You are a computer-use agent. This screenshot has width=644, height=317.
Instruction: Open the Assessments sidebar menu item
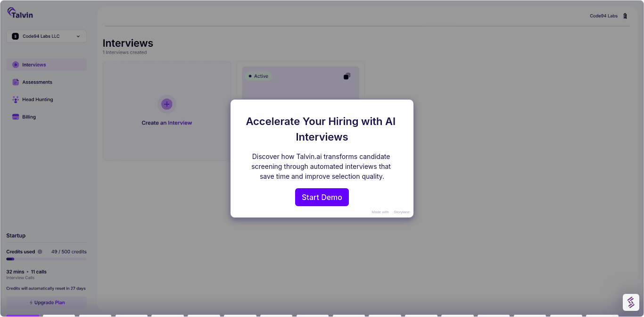pos(46,82)
